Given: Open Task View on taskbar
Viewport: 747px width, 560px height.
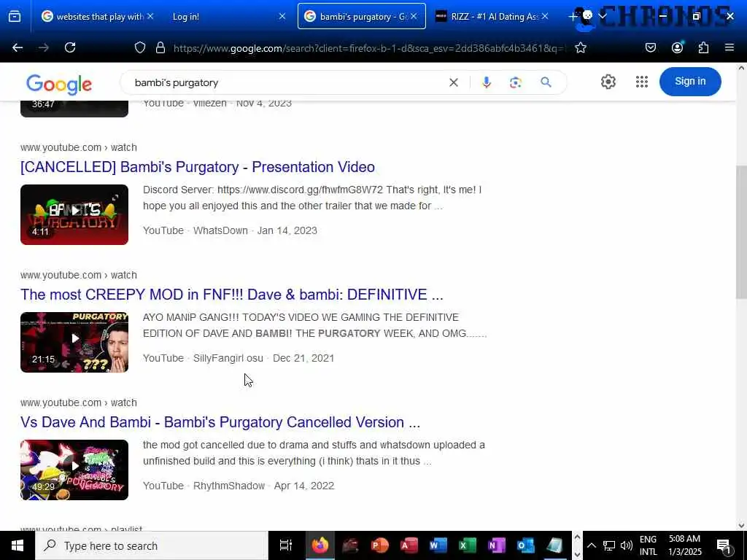Looking at the screenshot, I should pyautogui.click(x=286, y=545).
